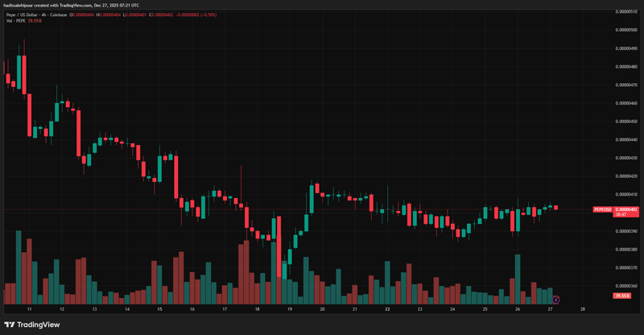Select date 11 on the time axis
The width and height of the screenshot is (644, 335).
[29, 308]
